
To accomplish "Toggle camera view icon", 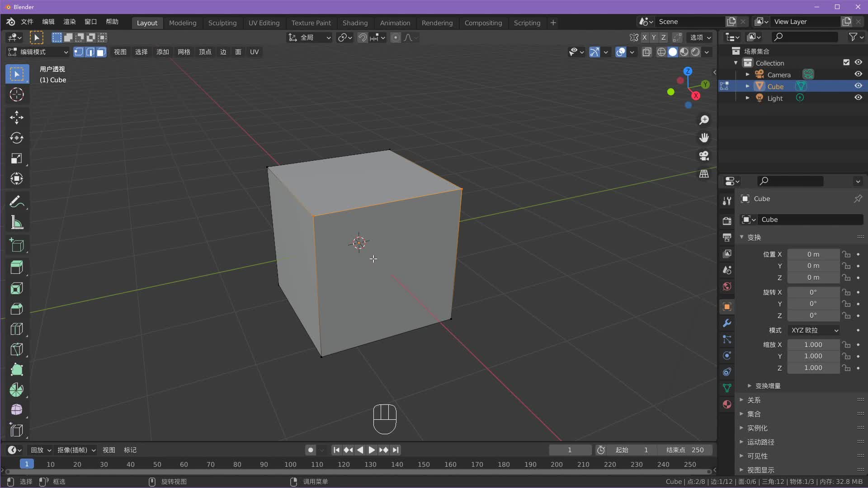I will (x=704, y=156).
